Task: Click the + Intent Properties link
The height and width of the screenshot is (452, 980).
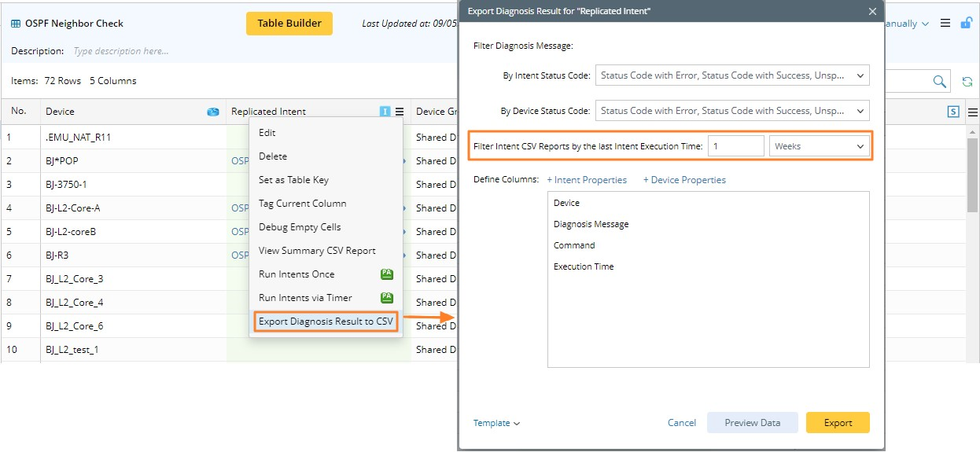Action: coord(587,180)
